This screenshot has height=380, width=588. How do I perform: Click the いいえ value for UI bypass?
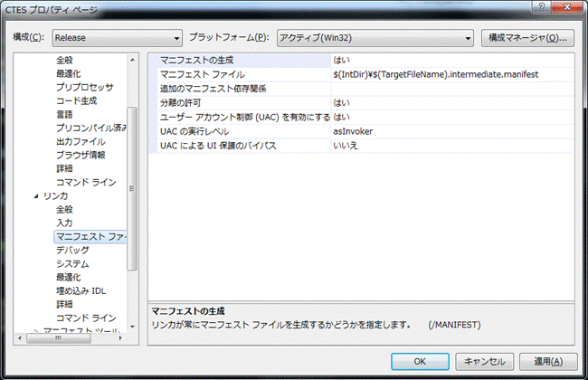346,146
